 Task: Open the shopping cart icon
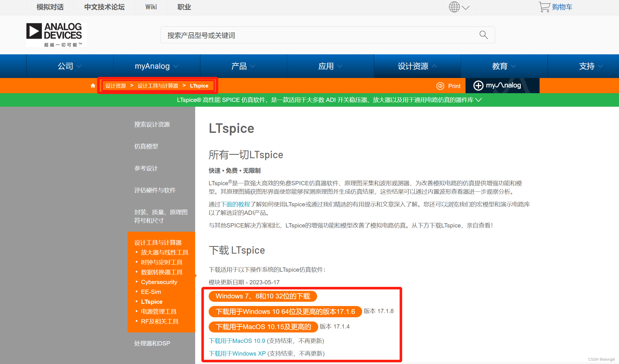(x=544, y=7)
